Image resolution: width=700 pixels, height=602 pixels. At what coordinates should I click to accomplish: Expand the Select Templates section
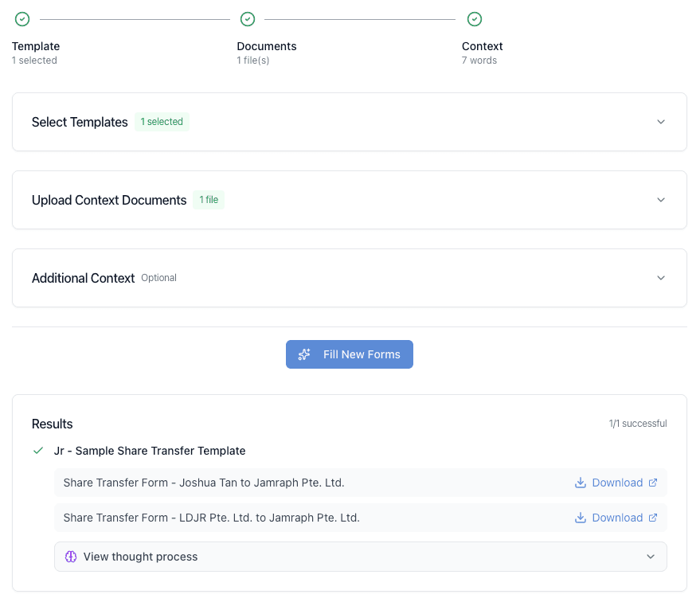pyautogui.click(x=661, y=122)
